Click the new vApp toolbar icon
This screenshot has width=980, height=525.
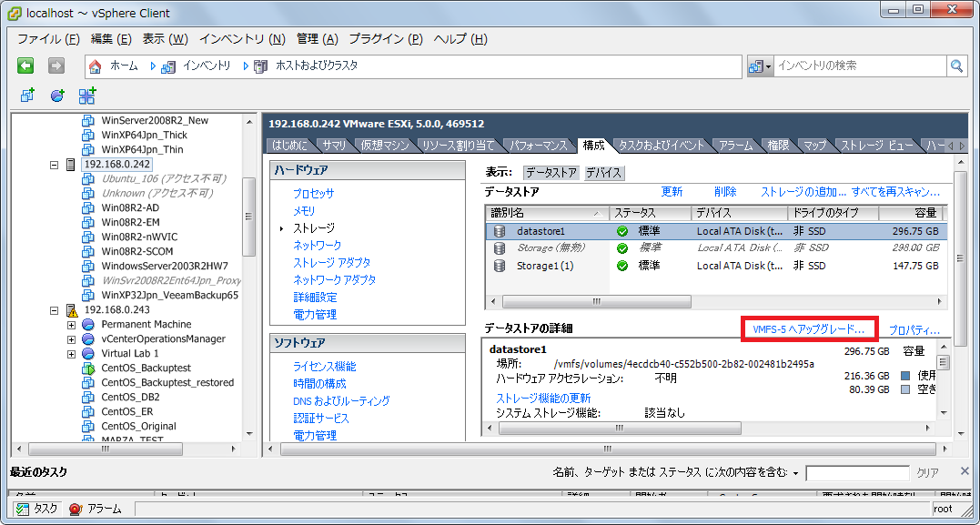(87, 96)
